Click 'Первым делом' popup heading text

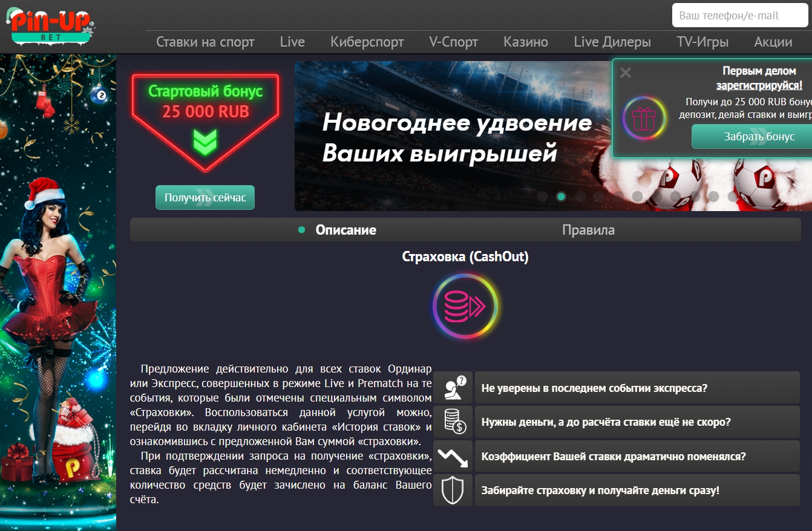[x=759, y=71]
